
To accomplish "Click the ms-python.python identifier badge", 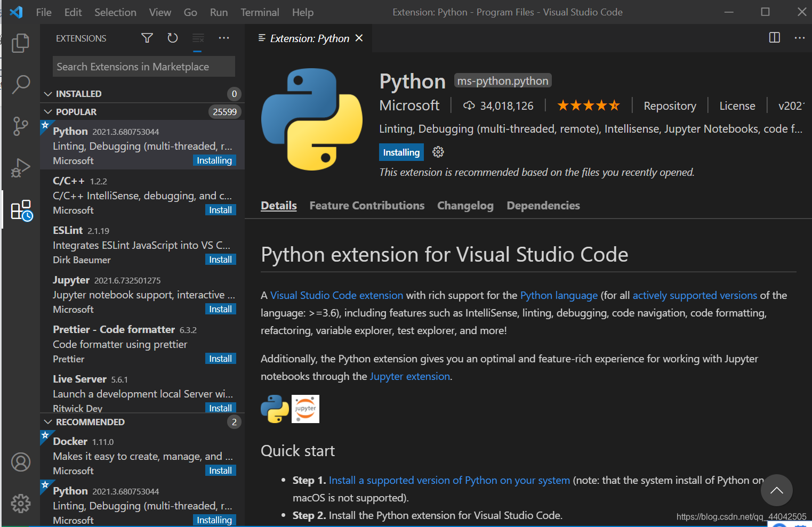I will pos(503,80).
